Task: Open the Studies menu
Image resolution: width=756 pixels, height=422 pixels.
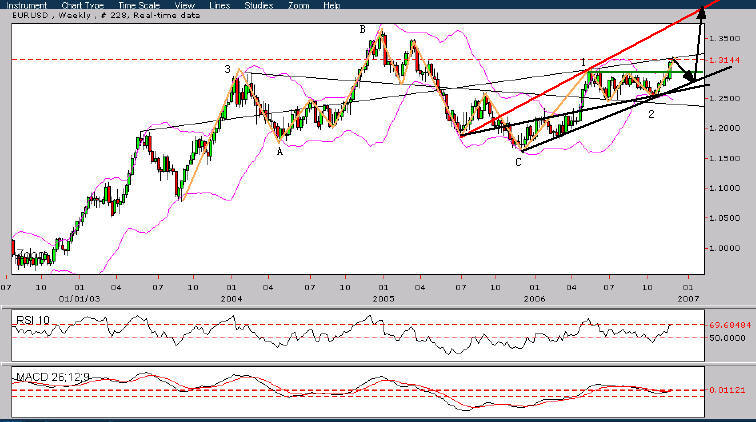Action: pos(259,5)
